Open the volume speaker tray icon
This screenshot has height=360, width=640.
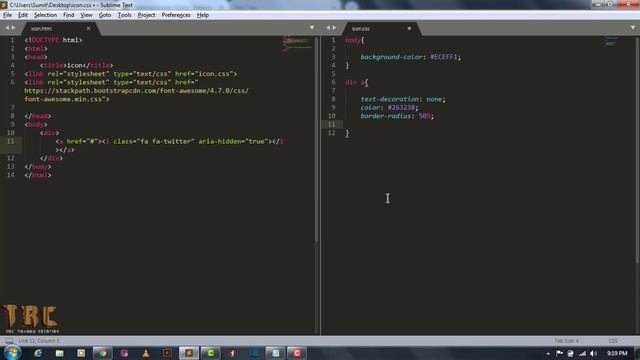pos(593,353)
